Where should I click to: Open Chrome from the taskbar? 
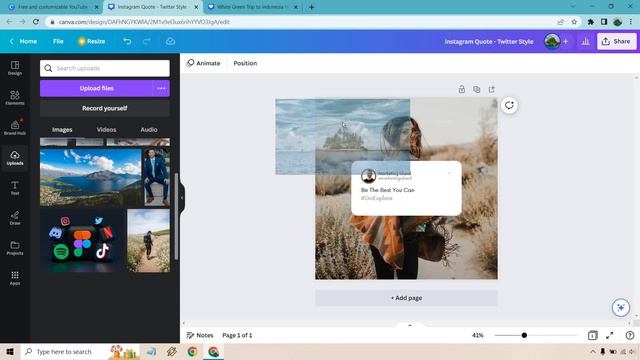192,351
